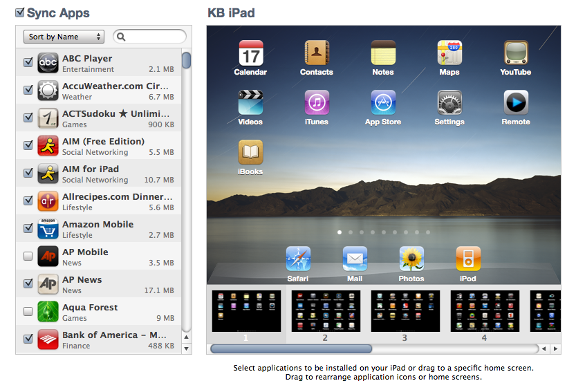Image resolution: width=585 pixels, height=392 pixels.
Task: Select the Aqua Forest app icon
Action: [48, 311]
